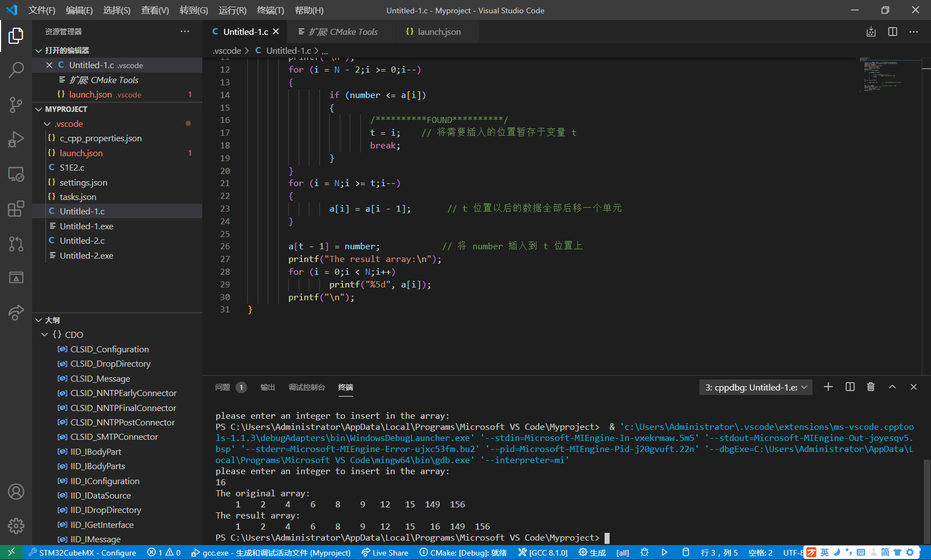This screenshot has height=560, width=931.
Task: Split the terminal panel
Action: point(850,387)
